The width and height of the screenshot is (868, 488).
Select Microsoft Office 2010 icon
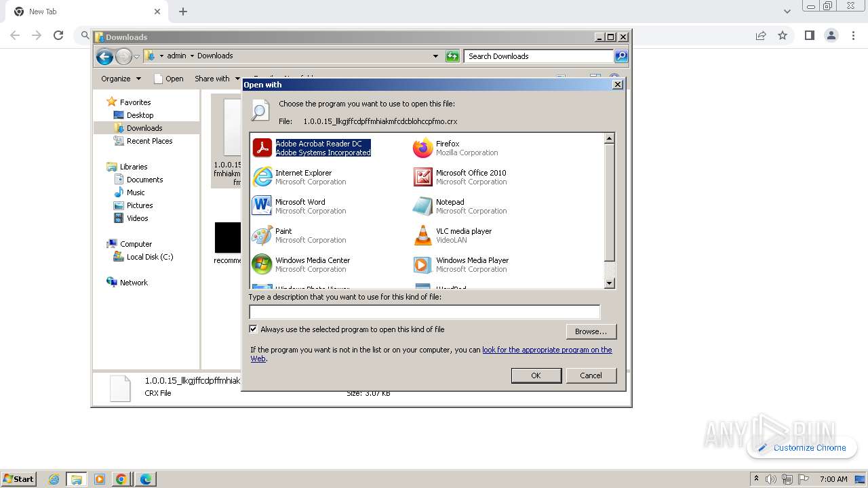(422, 177)
